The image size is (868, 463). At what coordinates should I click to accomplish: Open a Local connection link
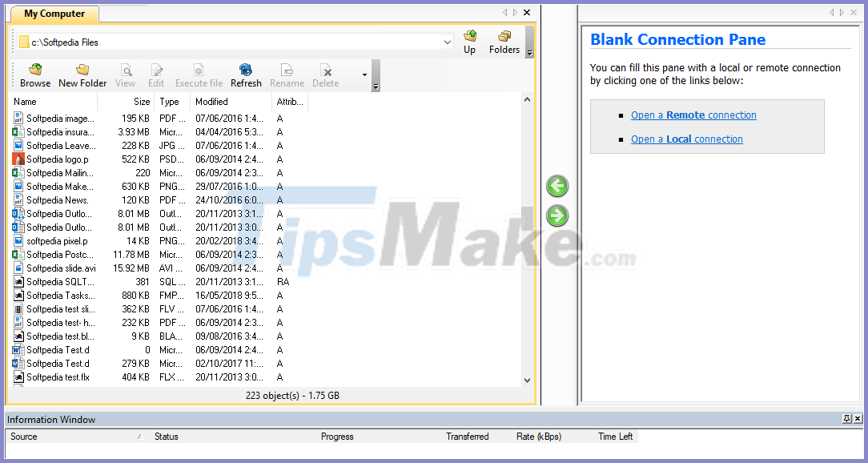click(686, 139)
